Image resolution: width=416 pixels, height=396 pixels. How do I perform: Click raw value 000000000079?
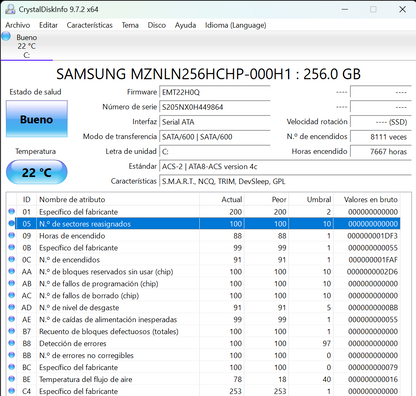tap(373, 367)
